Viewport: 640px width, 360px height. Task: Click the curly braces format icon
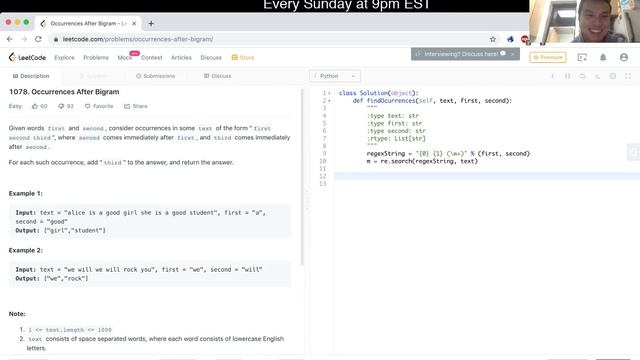pos(567,76)
